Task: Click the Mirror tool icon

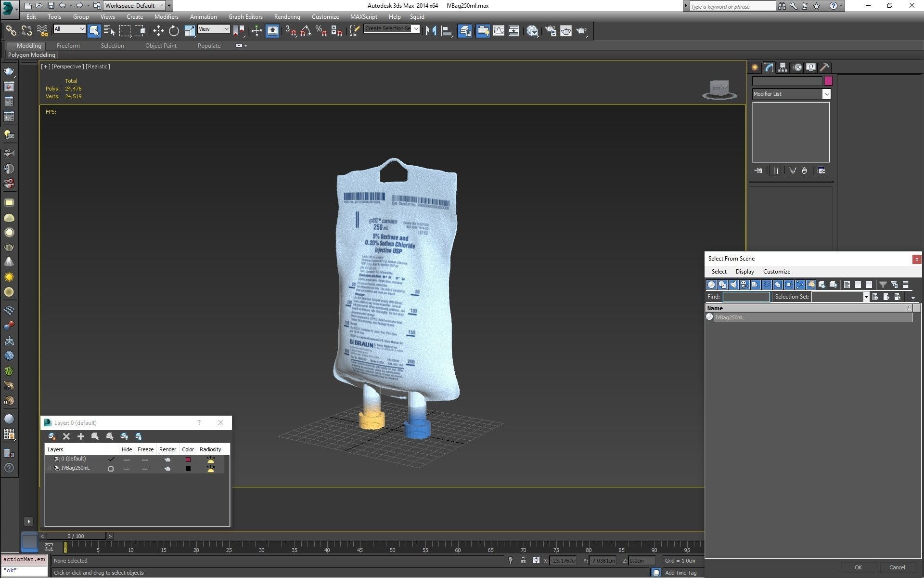Action: click(x=431, y=31)
